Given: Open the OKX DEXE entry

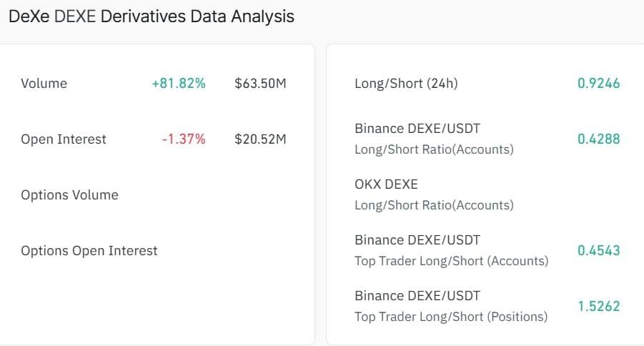Looking at the screenshot, I should click(386, 184).
